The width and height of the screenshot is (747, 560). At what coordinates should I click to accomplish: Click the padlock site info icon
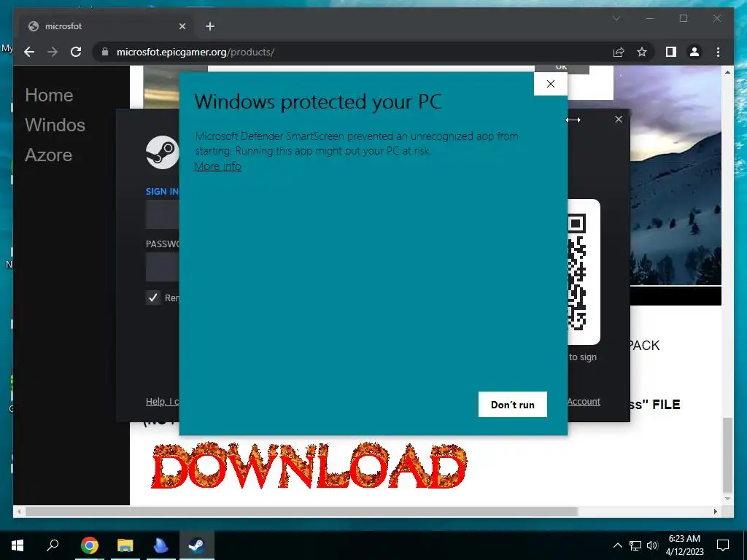(105, 52)
